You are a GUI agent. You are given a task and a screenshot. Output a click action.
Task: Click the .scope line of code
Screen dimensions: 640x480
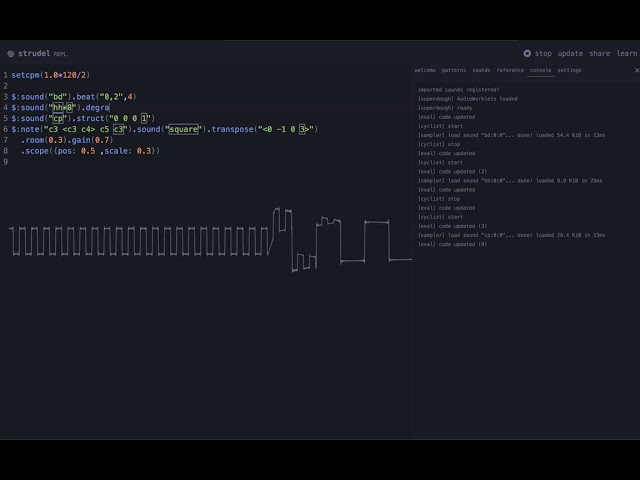click(90, 151)
